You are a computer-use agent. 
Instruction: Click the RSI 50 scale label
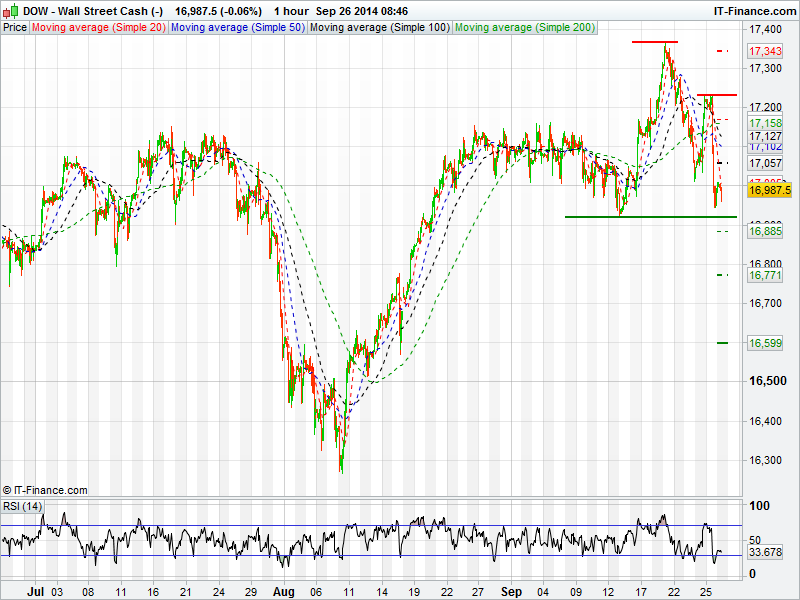[755, 540]
